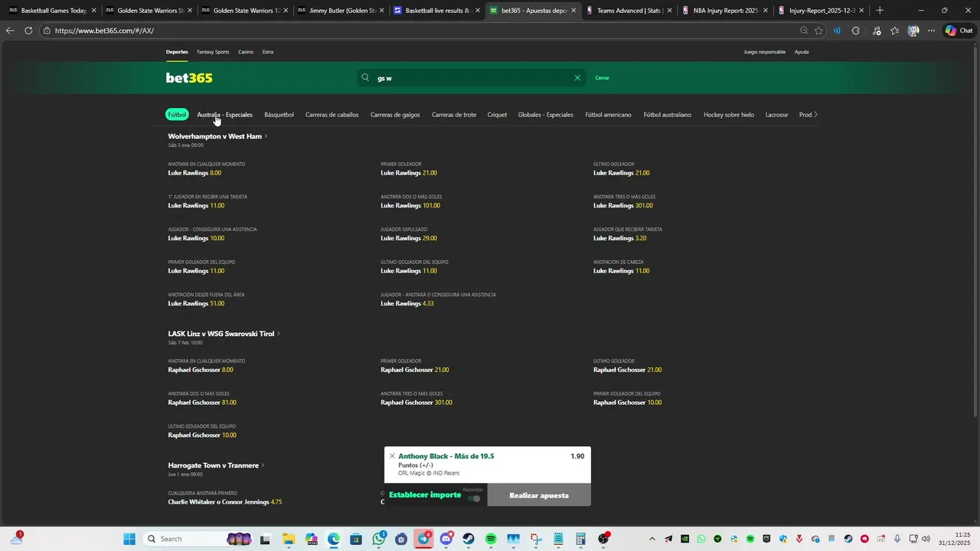Click Establecer importe in bet slip
Viewport: 980px width, 551px height.
[x=425, y=495]
